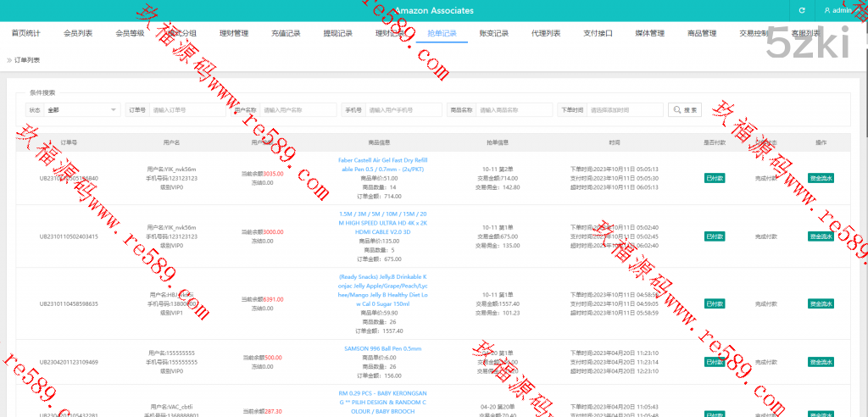Open the 支付接口 tab
868x417 pixels.
pyautogui.click(x=598, y=33)
